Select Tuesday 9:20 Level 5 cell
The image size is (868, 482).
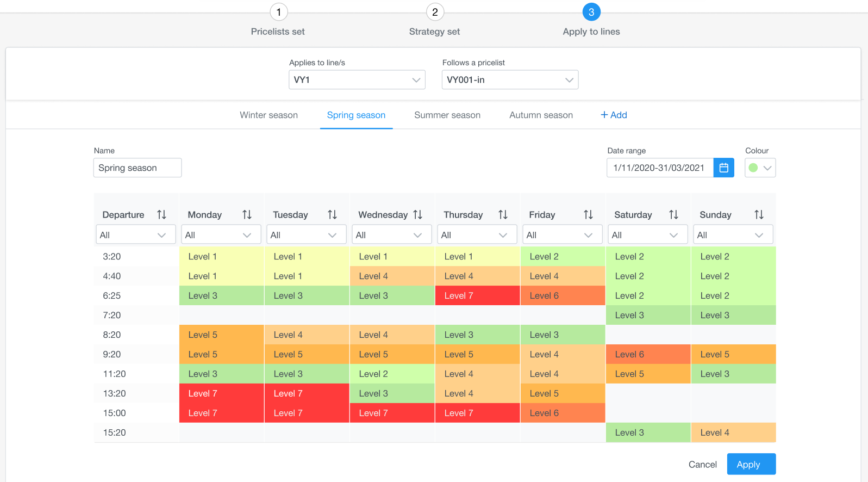[x=307, y=354]
